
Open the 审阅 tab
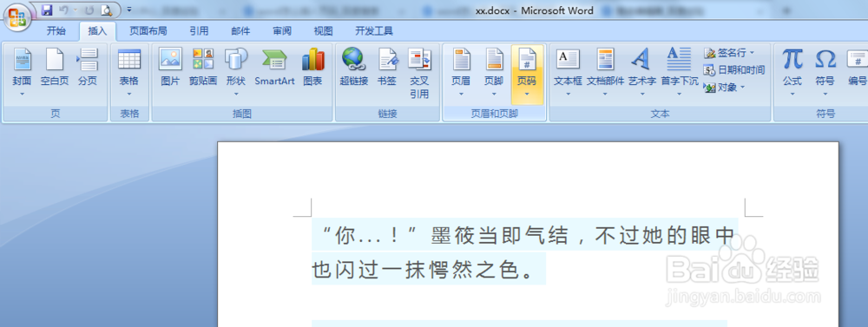point(282,31)
